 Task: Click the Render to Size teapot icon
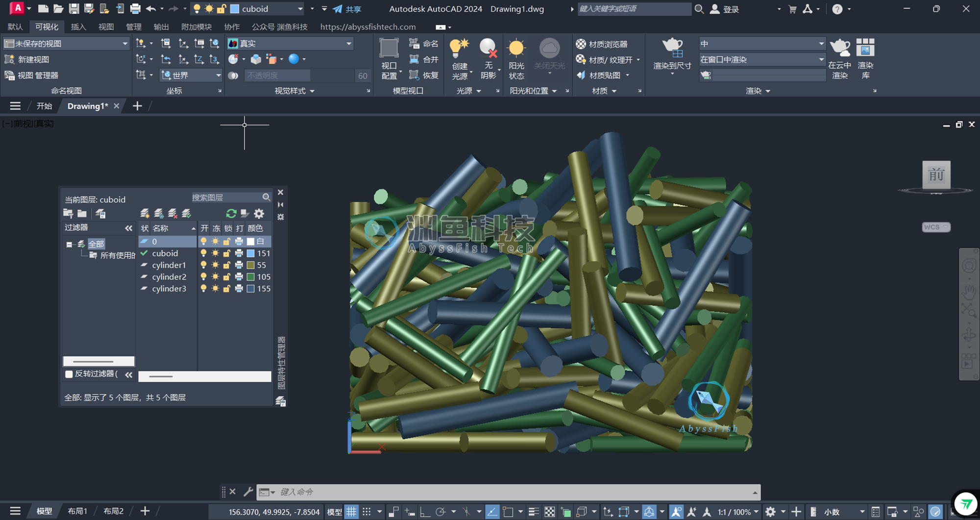672,48
